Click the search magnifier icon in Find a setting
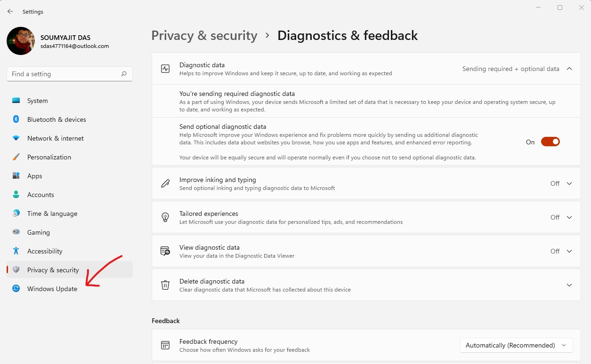 pos(124,74)
